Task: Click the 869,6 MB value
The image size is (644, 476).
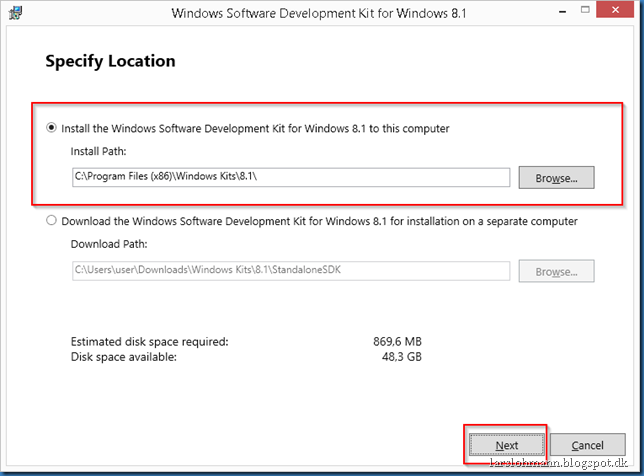Action: pos(397,342)
